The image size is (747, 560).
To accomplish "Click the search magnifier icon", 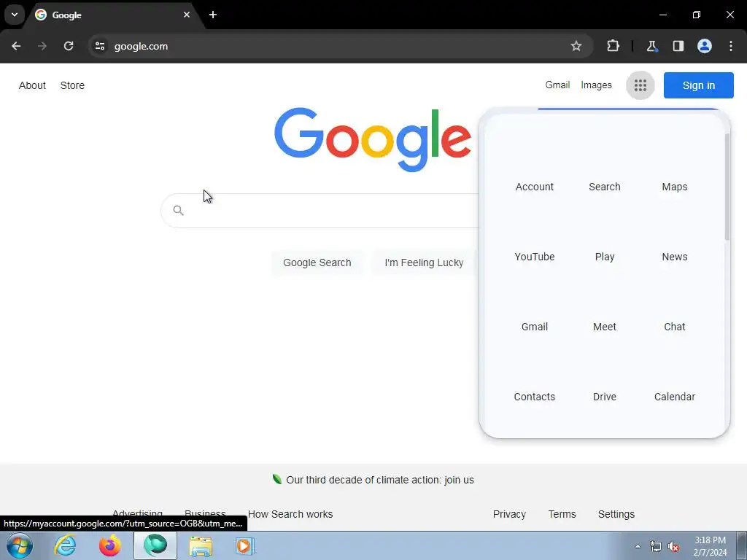I will click(x=178, y=211).
